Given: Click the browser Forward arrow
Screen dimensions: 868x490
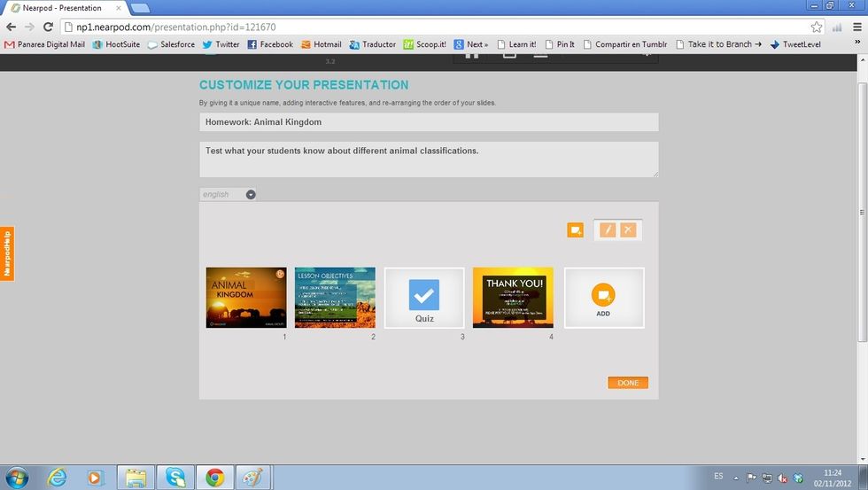Looking at the screenshot, I should (x=29, y=27).
